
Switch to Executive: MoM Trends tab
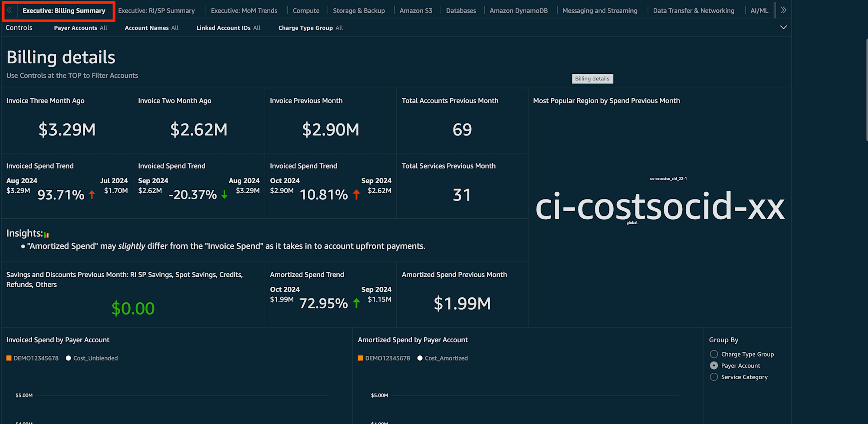click(x=244, y=10)
